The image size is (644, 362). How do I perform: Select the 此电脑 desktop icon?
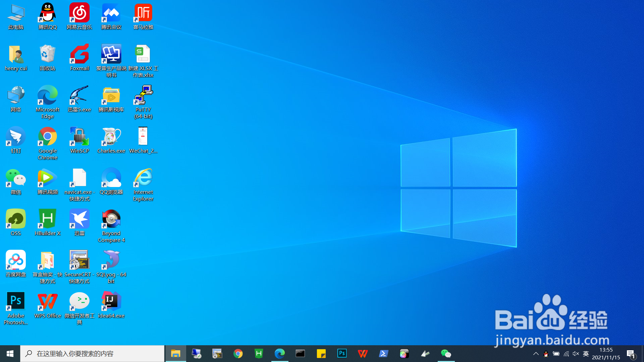click(x=16, y=17)
